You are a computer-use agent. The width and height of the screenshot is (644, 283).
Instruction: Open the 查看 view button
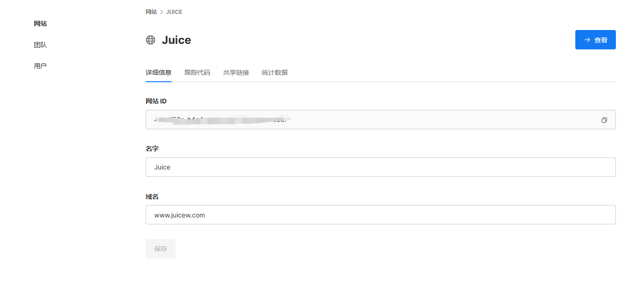pyautogui.click(x=595, y=40)
